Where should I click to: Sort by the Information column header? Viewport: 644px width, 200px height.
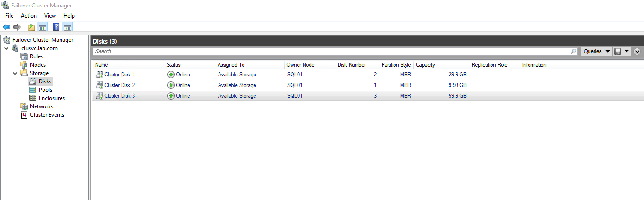(535, 65)
